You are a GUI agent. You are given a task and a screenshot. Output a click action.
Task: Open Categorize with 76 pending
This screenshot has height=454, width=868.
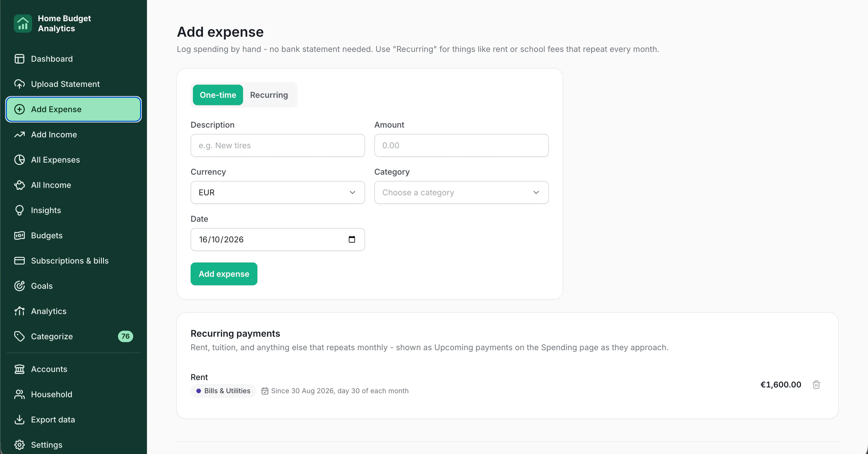pos(73,336)
